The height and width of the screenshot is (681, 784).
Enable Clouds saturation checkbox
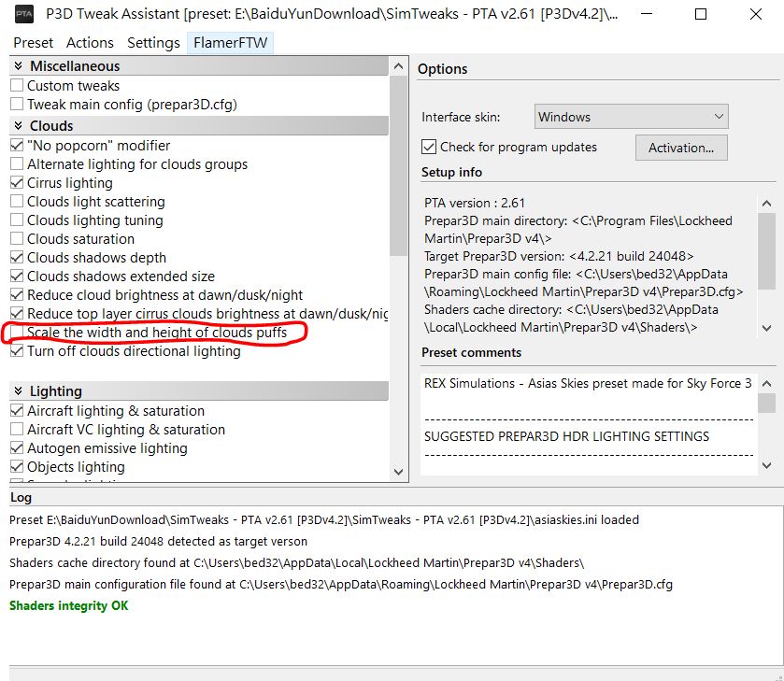[x=17, y=239]
